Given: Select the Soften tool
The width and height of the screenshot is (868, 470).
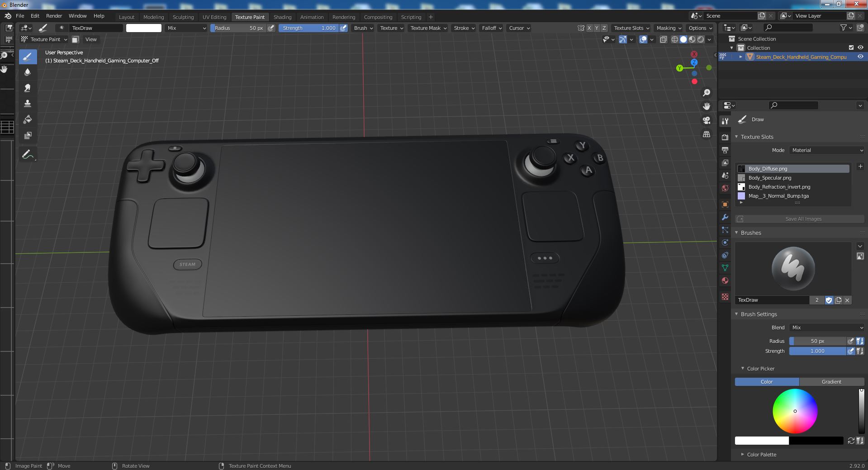Looking at the screenshot, I should 28,72.
